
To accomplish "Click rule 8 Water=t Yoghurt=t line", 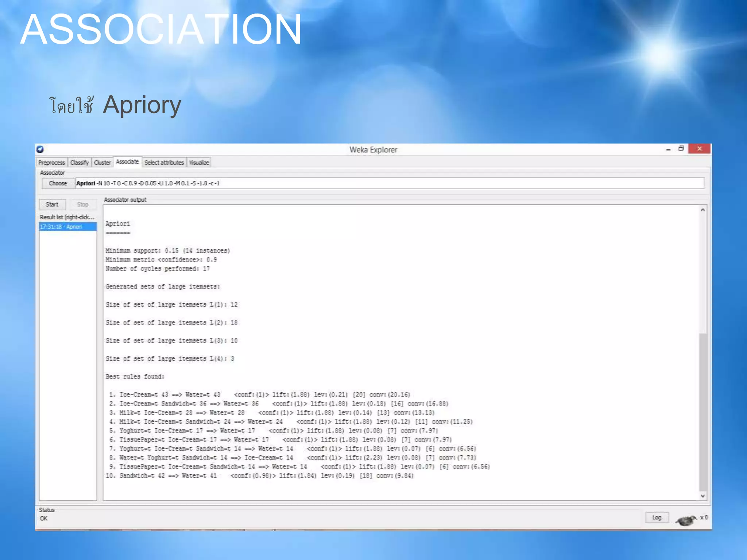I will [293, 458].
